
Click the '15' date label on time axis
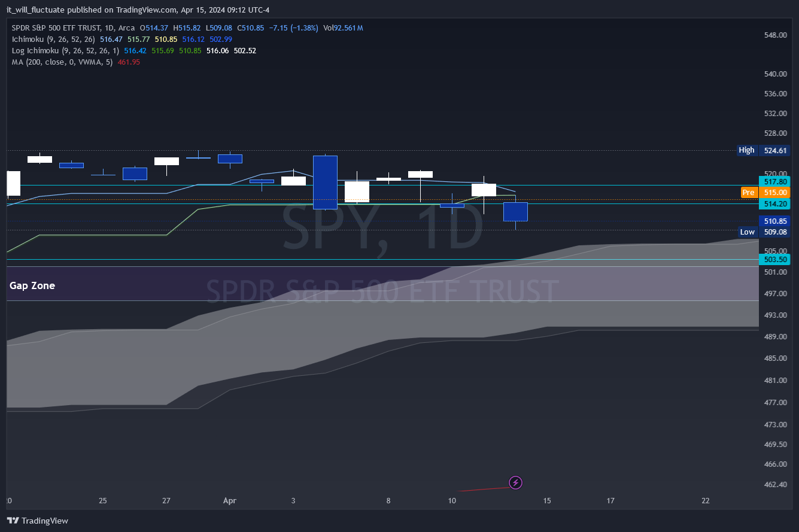[547, 501]
